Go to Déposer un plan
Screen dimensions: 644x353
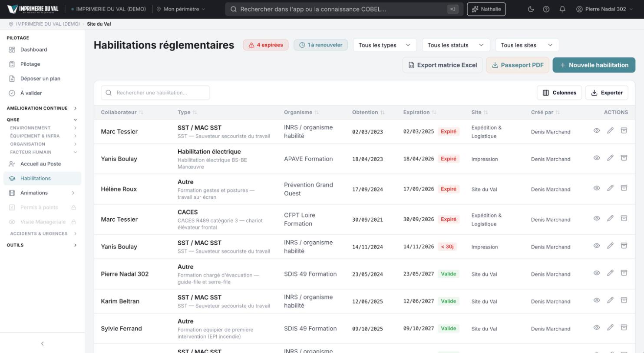[x=42, y=79]
